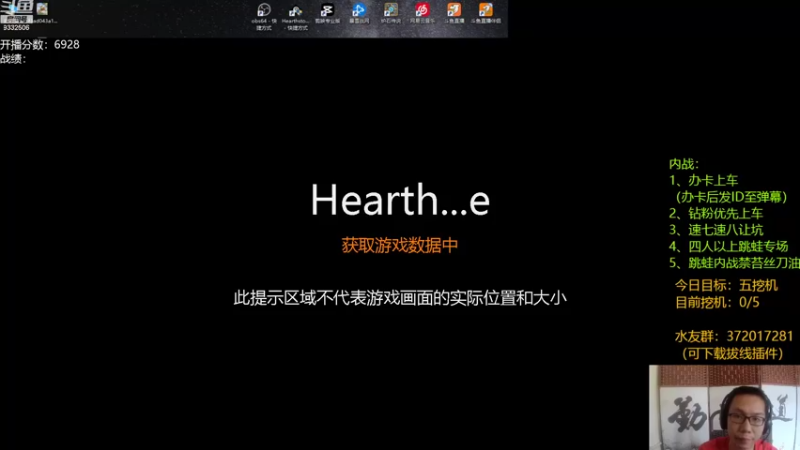Click the '水友群: 372017281' group number
Screen dimensions: 800x450
pos(734,336)
